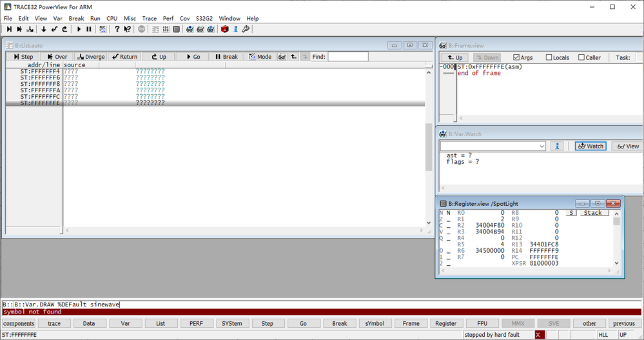The image size is (644, 340).
Task: Click the Break button in List.auto window
Action: 226,57
